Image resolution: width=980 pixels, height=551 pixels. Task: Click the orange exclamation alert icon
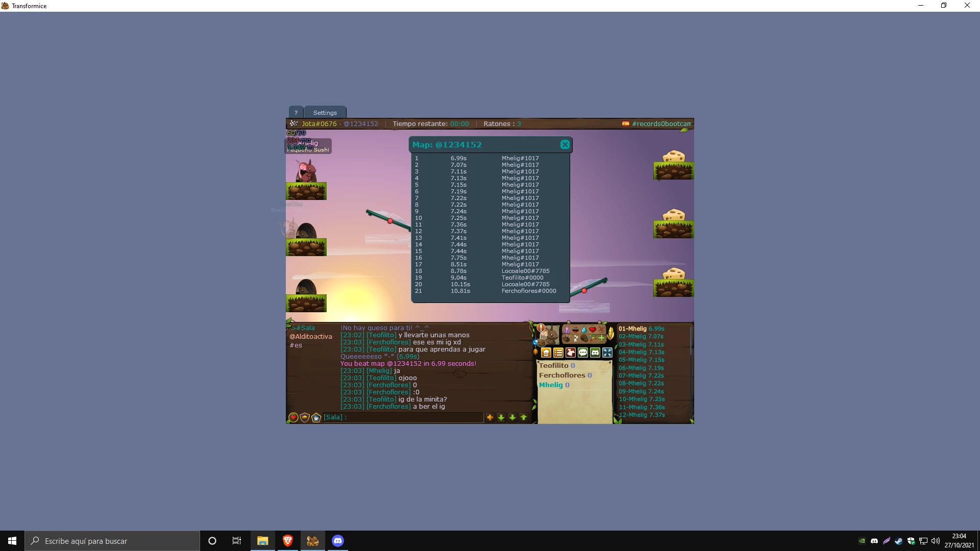pyautogui.click(x=541, y=328)
